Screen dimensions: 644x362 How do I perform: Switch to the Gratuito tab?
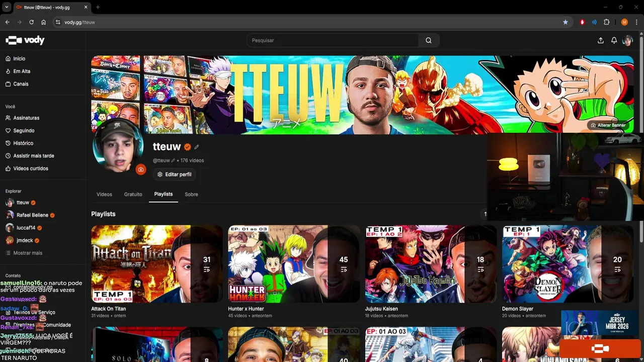point(133,194)
